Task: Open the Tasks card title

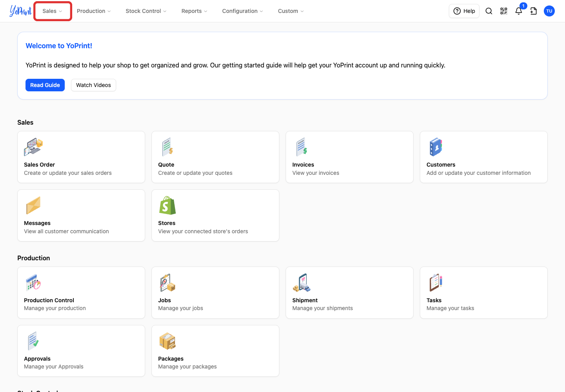Action: tap(434, 300)
